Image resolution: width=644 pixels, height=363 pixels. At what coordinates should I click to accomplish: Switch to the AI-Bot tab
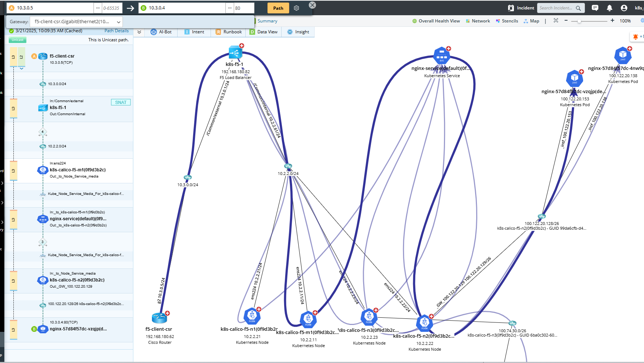tap(161, 32)
